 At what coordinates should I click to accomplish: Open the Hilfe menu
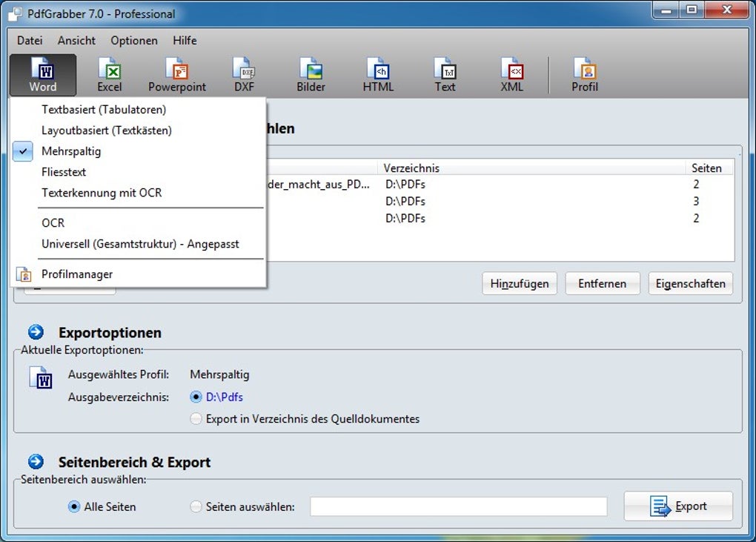click(185, 41)
